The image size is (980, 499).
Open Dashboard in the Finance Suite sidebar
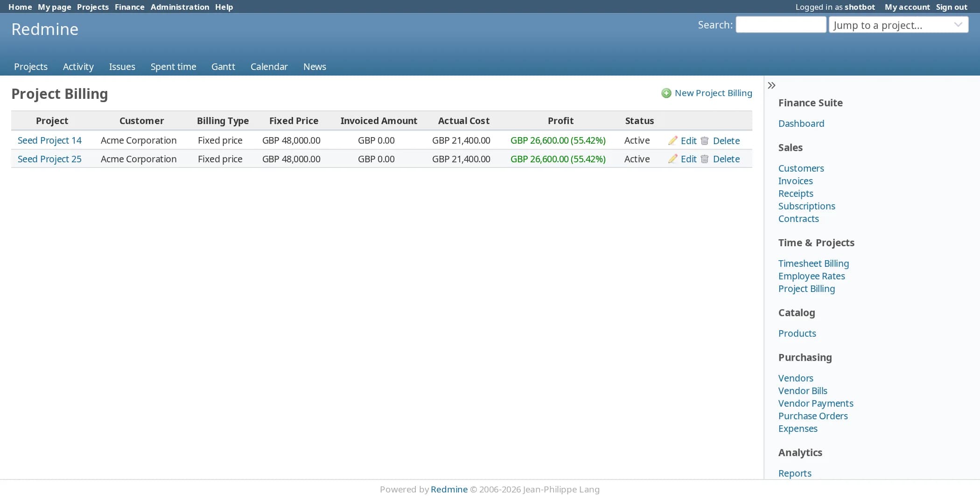tap(801, 124)
